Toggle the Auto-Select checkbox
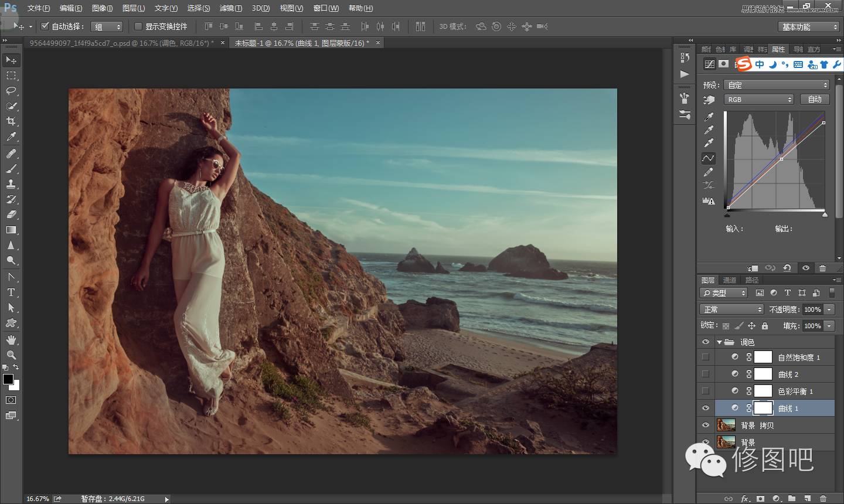The width and height of the screenshot is (844, 504). click(x=45, y=26)
